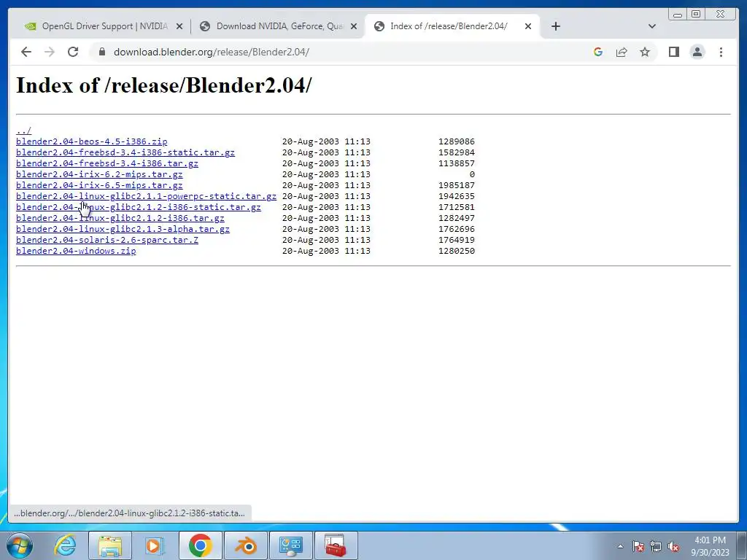Go back to previous page

click(x=26, y=52)
